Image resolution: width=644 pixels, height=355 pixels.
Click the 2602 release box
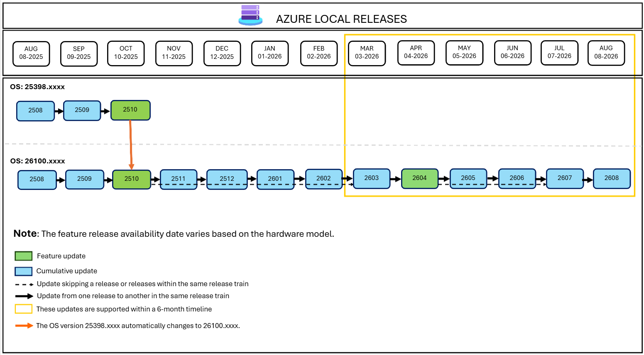(x=324, y=179)
